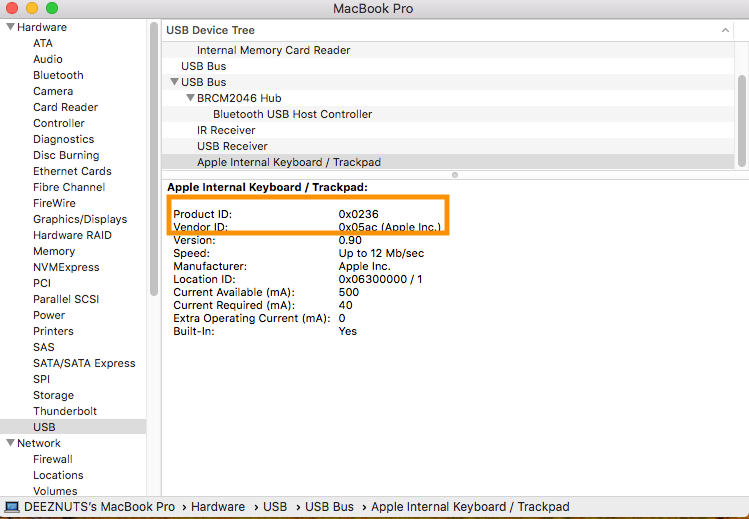This screenshot has height=519, width=749.
Task: Select SATA/SATA Express in the sidebar
Action: click(x=84, y=363)
